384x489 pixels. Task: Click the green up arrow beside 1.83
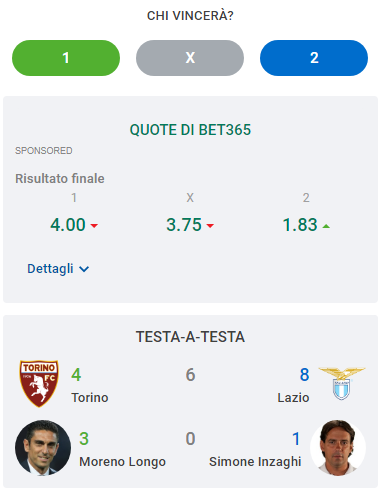326,226
